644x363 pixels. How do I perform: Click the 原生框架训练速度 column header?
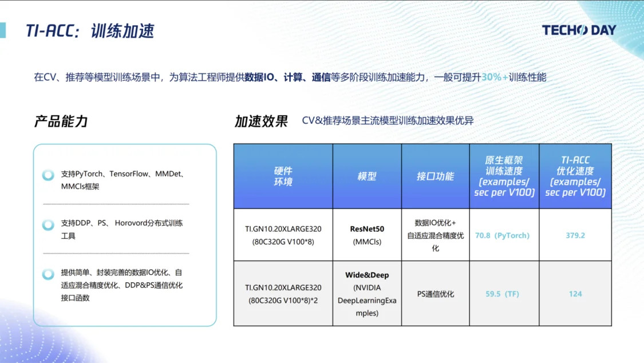504,176
